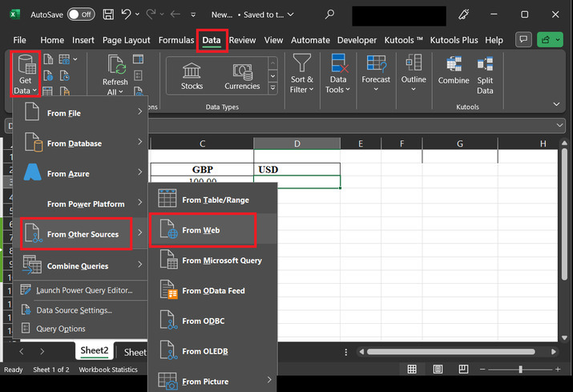Expand the formula bar chevron
Screen dimensions: 573x392
pyautogui.click(x=559, y=125)
